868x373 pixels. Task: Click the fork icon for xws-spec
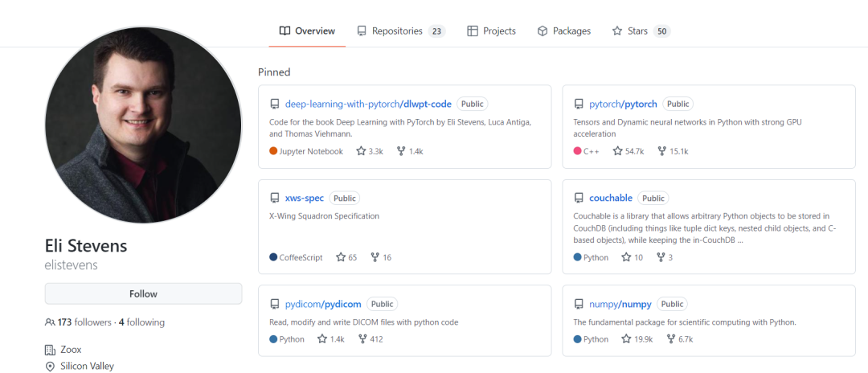[x=375, y=257]
